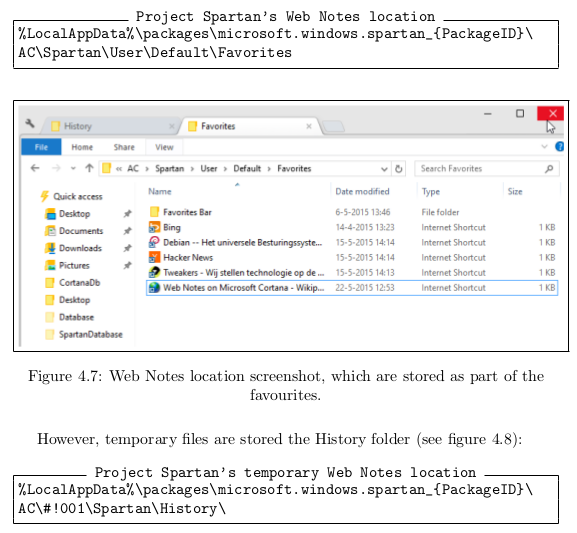Click Favorites in the breadcrumb path
This screenshot has height=533, width=577.
tap(294, 169)
